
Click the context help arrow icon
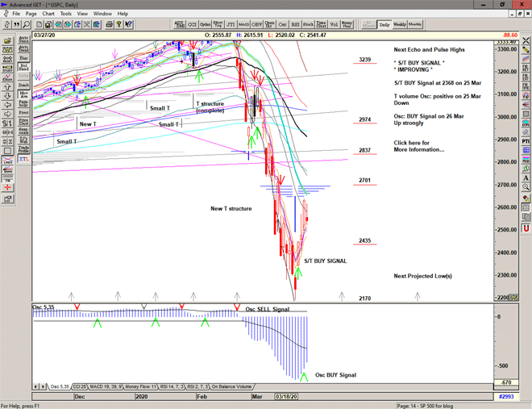(x=128, y=24)
